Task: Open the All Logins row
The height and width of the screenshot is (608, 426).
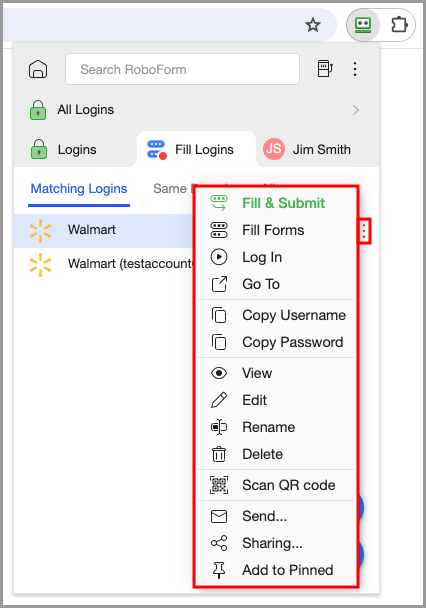Action: 196,110
